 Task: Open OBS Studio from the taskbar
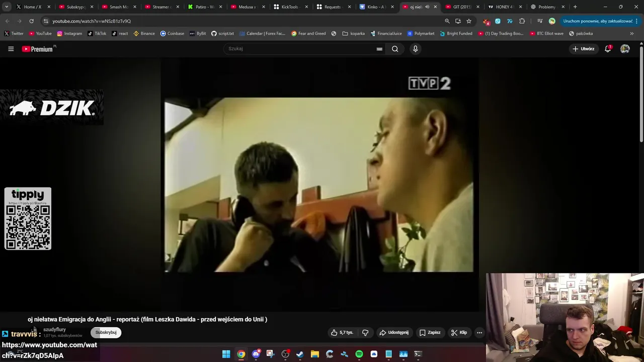[285, 354]
